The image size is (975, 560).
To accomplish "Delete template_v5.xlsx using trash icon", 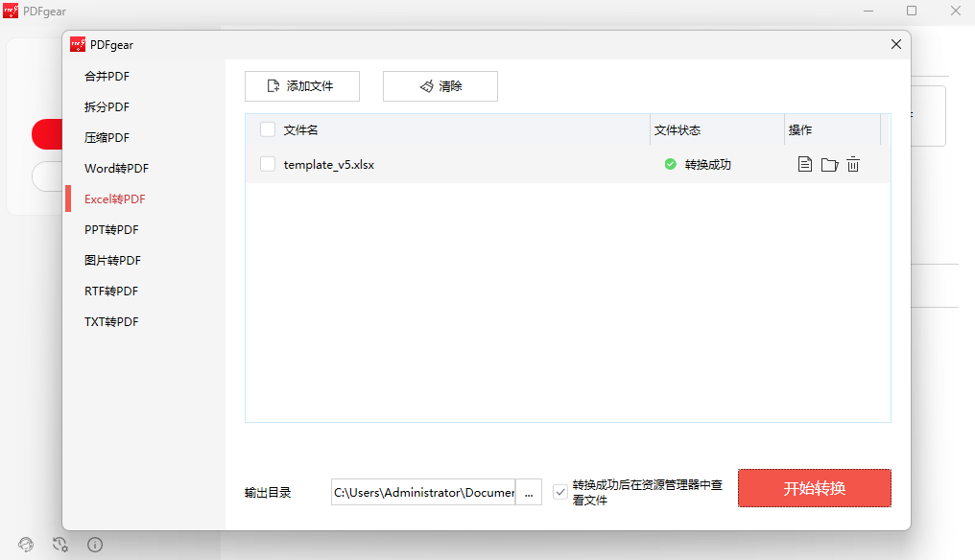I will [x=852, y=164].
